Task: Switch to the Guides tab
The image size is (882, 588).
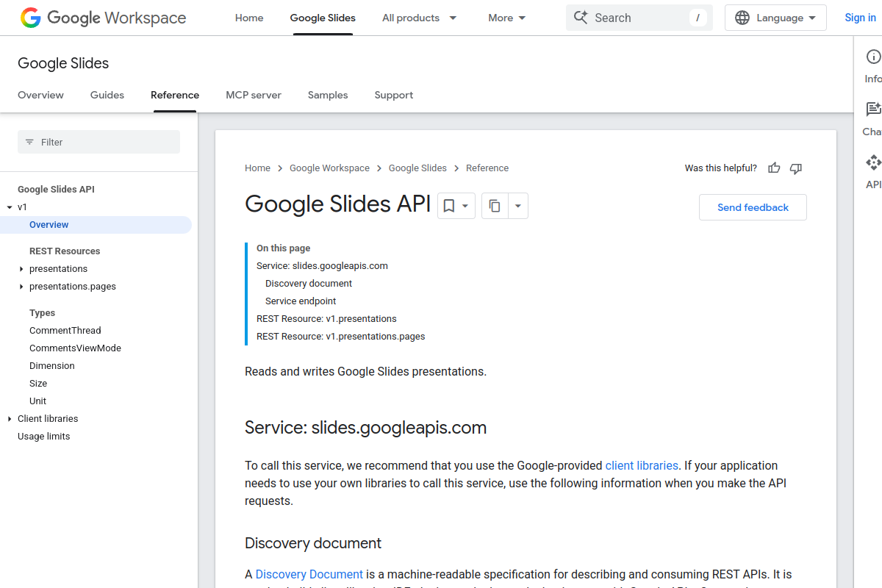Action: (107, 95)
